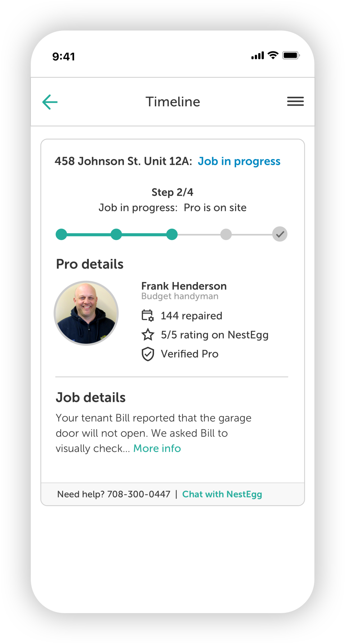
Task: Open Frank Henderson's profile photo
Action: (x=86, y=313)
